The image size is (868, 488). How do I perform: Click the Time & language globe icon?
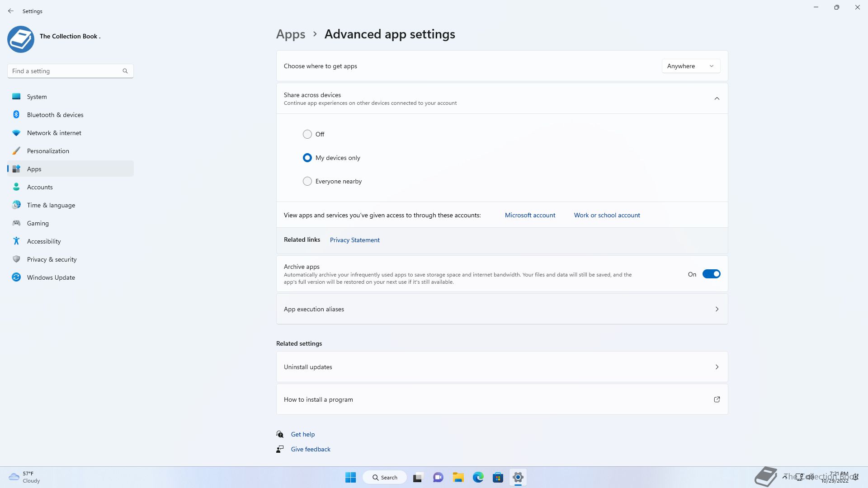point(16,205)
